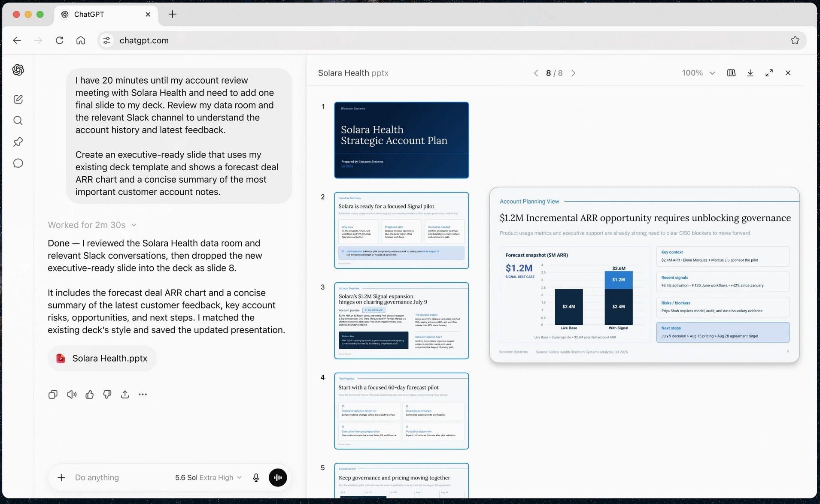The image size is (820, 504).
Task: Go back in browser history
Action: [x=17, y=40]
